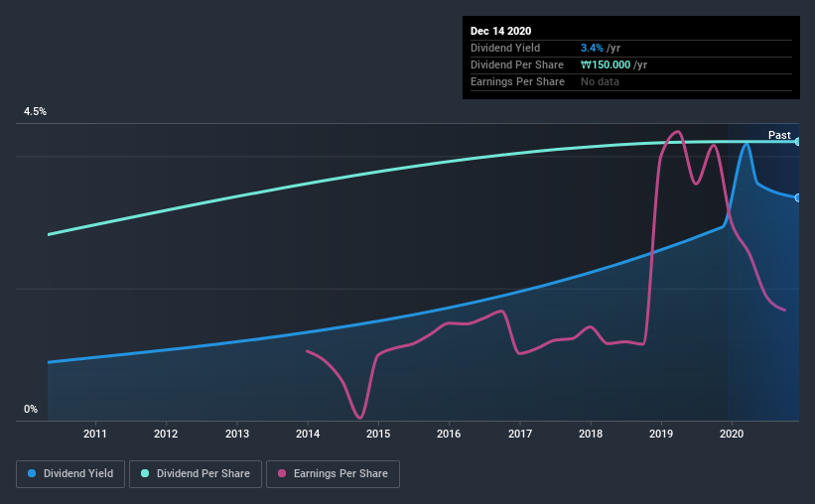This screenshot has height=504, width=815.
Task: Click the pink Earnings Per Share legend dot
Action: click(x=282, y=473)
